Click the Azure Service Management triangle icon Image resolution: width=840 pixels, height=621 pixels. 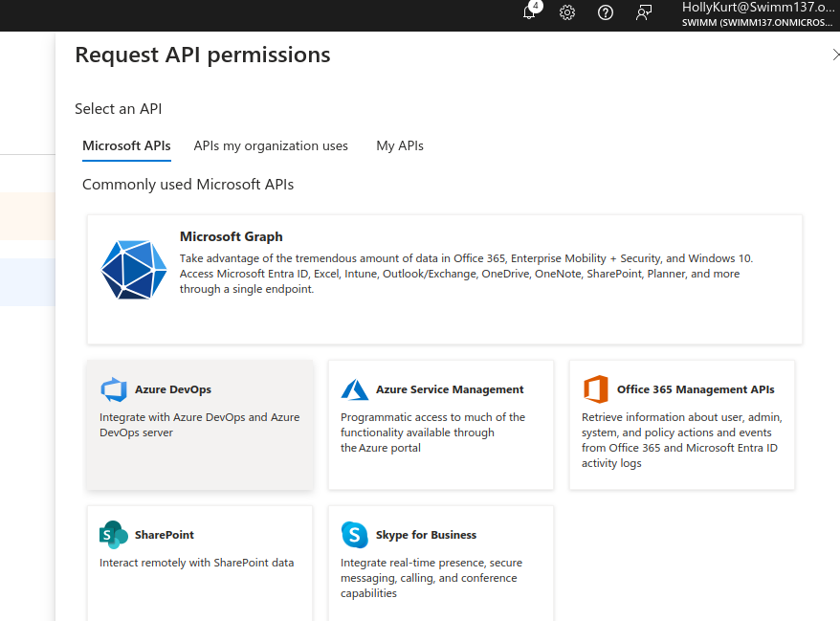click(355, 389)
